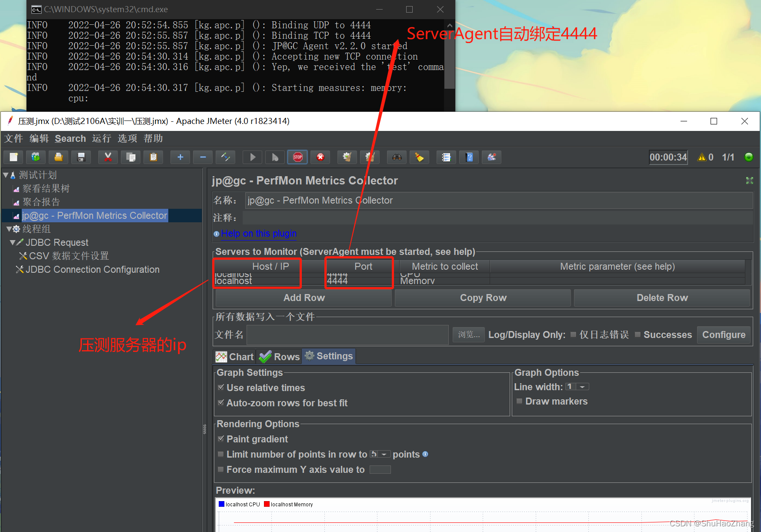Enable Limit number of points in row
Screen dimensions: 761x532
click(x=221, y=454)
